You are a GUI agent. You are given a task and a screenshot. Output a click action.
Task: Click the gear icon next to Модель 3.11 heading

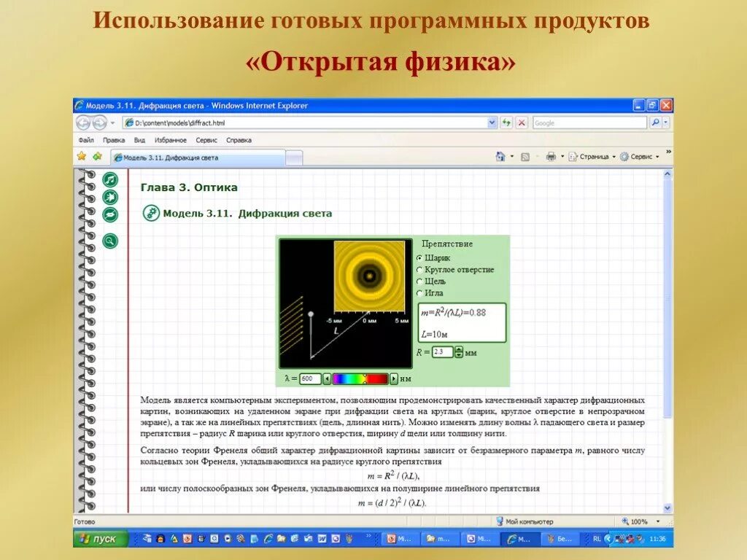150,213
